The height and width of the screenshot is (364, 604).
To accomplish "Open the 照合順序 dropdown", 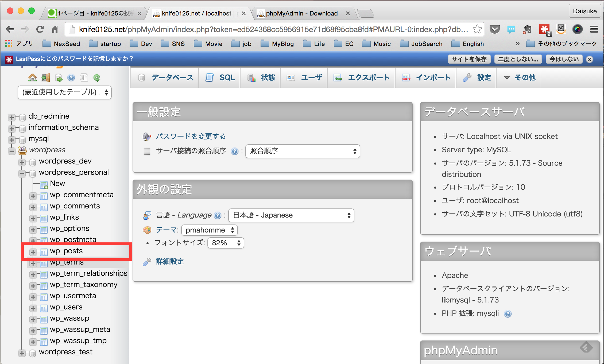I will (302, 151).
